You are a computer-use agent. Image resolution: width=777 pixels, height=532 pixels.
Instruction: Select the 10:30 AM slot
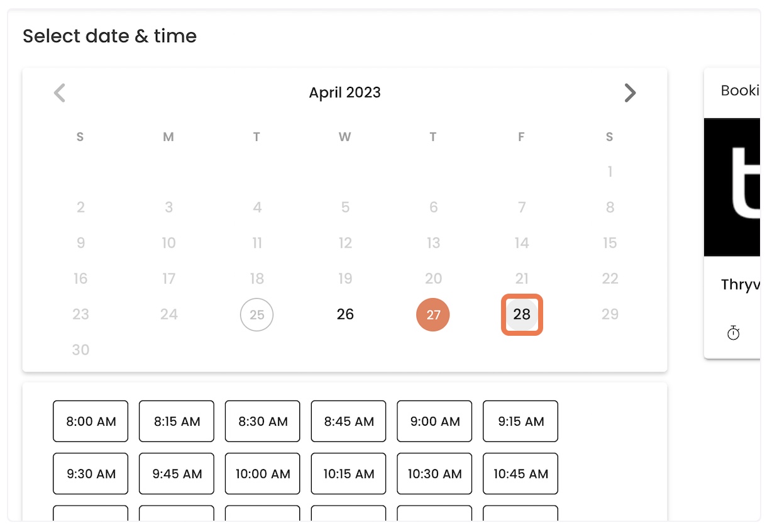pyautogui.click(x=434, y=474)
